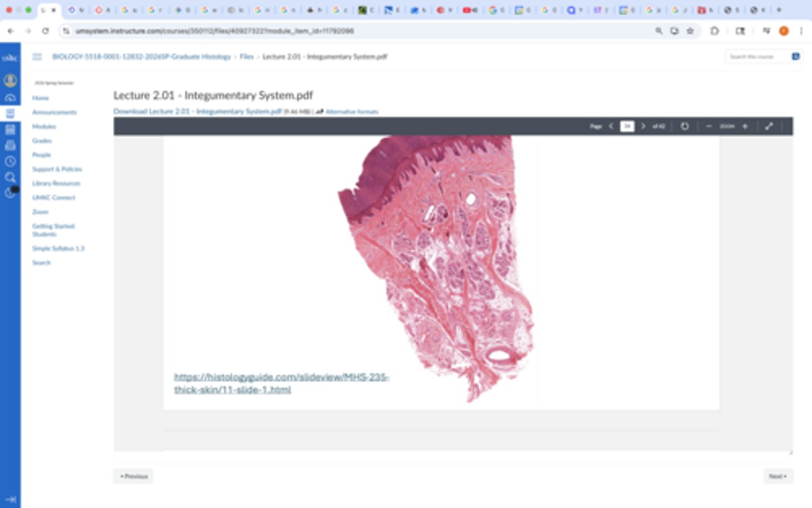Click the page number input field
Screen dimensions: 812x508
[x=627, y=126]
